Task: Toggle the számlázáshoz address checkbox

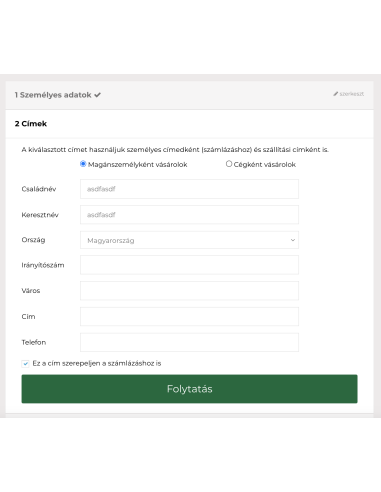Action: (x=25, y=364)
